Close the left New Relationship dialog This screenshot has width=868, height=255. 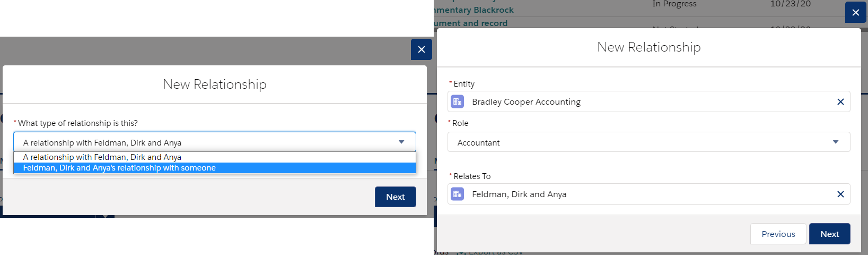[x=422, y=49]
